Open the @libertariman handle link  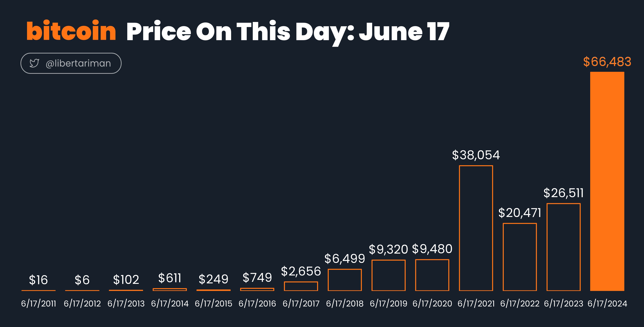point(78,63)
